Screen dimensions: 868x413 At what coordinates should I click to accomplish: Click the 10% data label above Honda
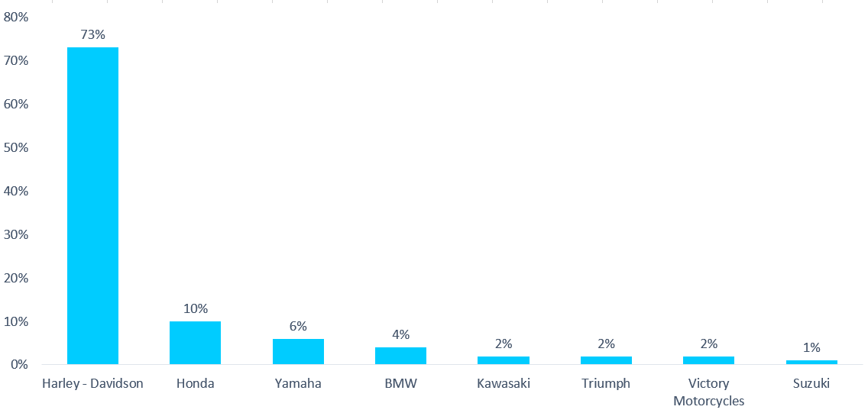click(195, 308)
